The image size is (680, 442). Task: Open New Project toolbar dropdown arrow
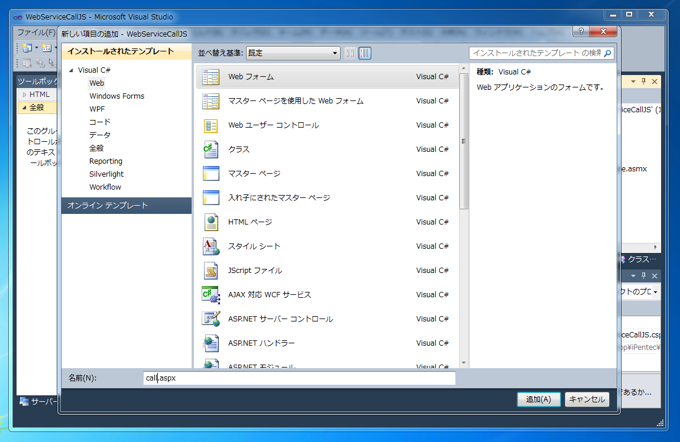point(36,47)
